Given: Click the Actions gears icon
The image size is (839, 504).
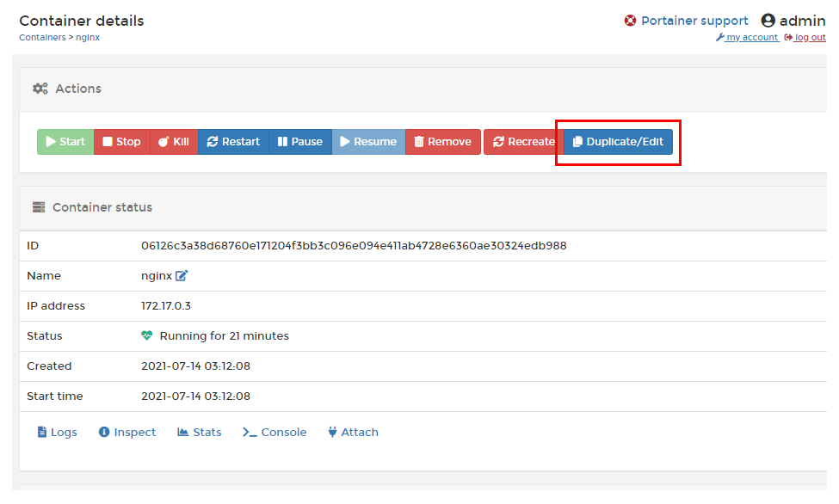Looking at the screenshot, I should click(x=40, y=89).
